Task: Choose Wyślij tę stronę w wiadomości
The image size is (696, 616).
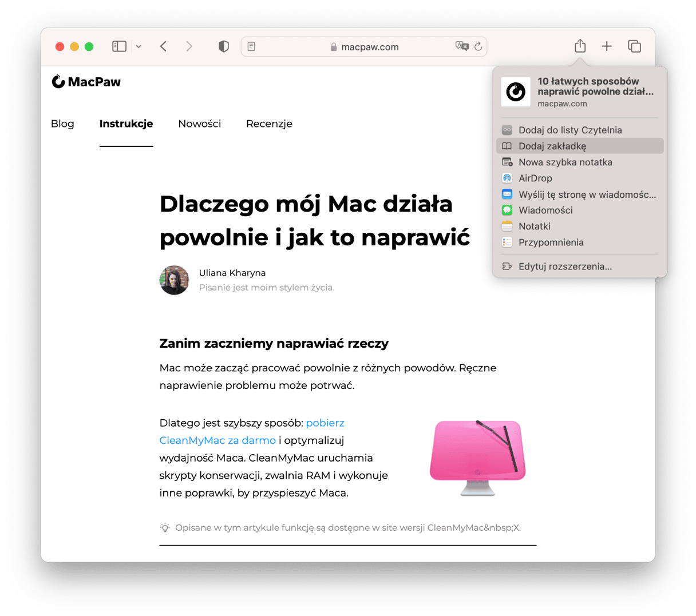Action: [x=580, y=194]
